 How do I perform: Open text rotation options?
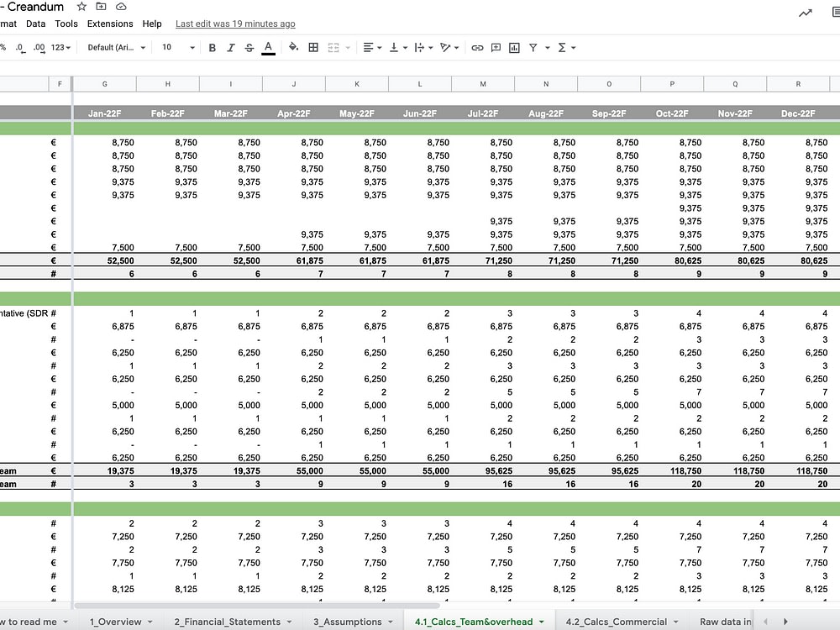(x=449, y=48)
